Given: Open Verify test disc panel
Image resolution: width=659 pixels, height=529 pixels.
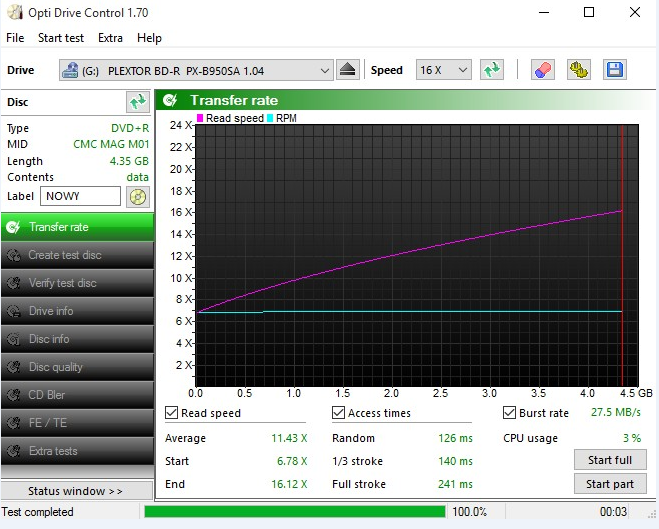Looking at the screenshot, I should click(x=77, y=283).
